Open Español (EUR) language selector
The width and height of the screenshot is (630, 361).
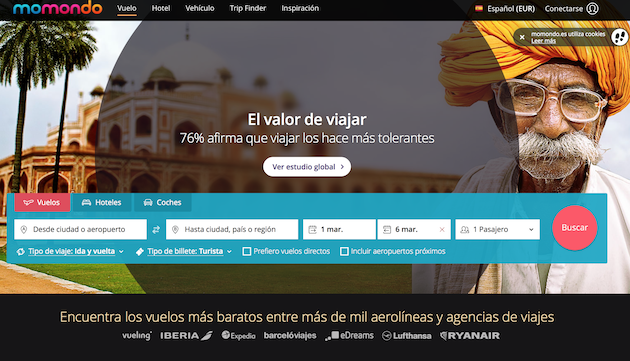(505, 8)
